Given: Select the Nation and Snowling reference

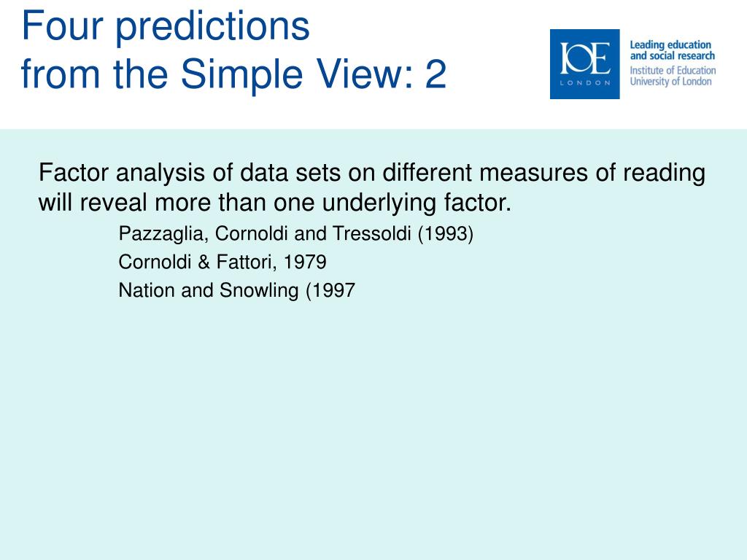Looking at the screenshot, I should [237, 290].
